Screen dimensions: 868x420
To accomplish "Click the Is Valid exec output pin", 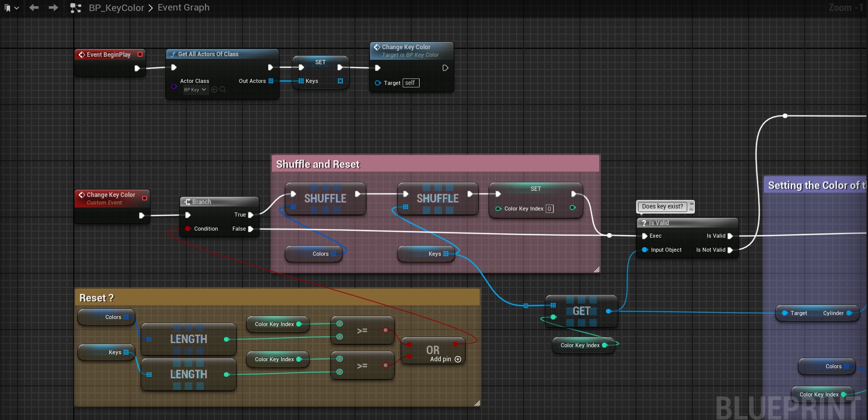I will (x=730, y=236).
